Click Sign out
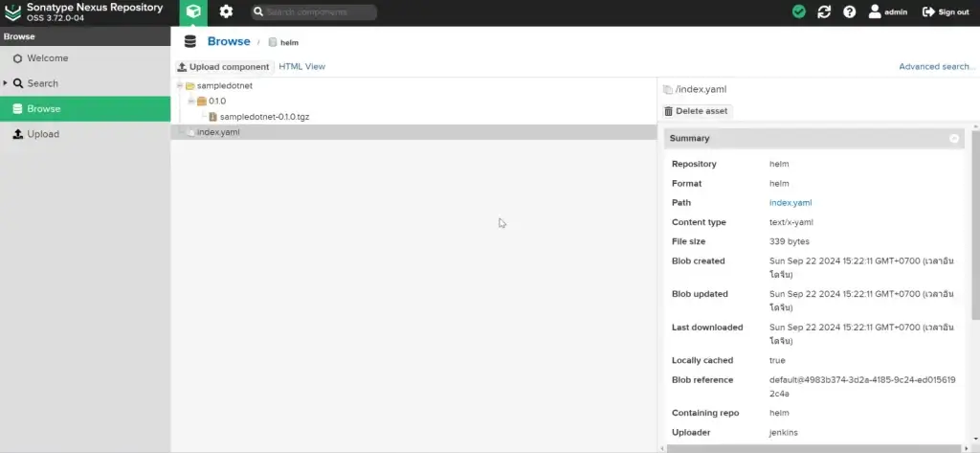Viewport: 980px width, 453px height. click(946, 11)
